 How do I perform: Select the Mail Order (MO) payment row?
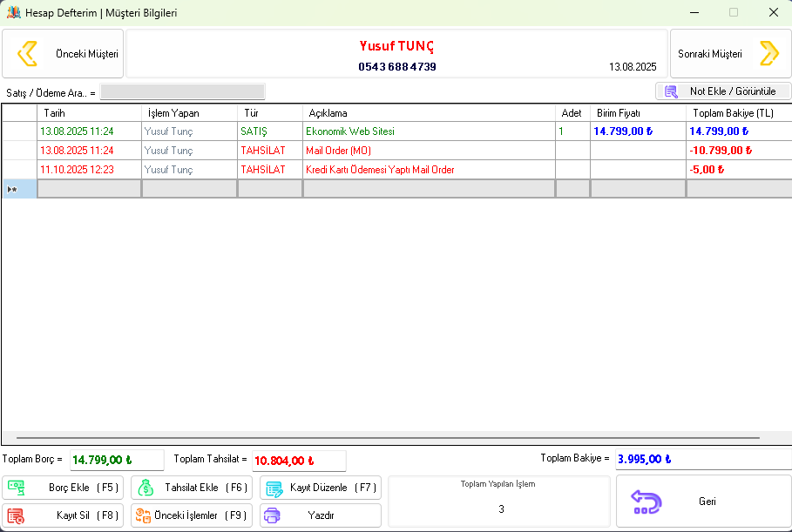tap(338, 151)
